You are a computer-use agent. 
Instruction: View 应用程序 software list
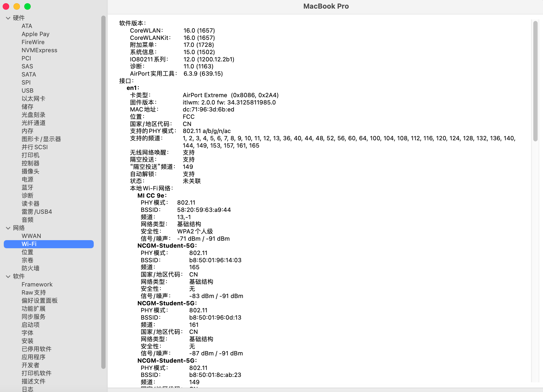pos(33,357)
